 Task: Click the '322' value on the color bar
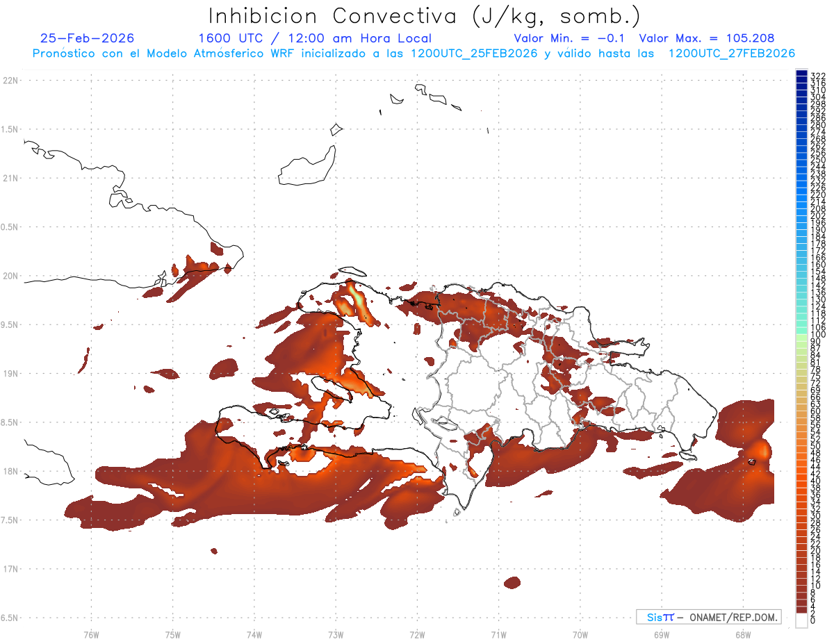[x=818, y=75]
